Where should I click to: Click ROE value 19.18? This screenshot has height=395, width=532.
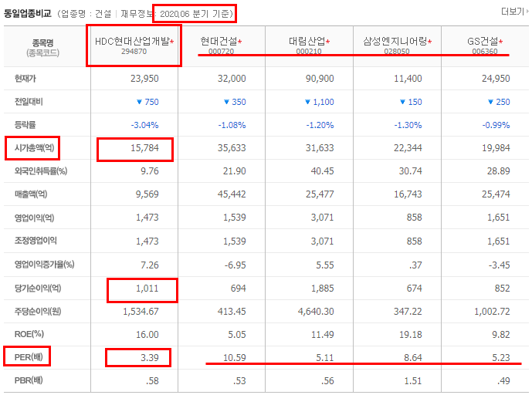[411, 335]
